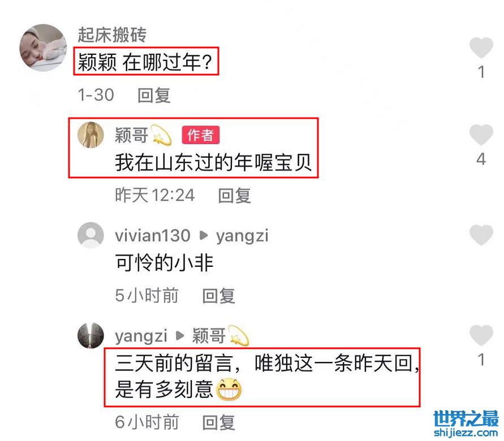This screenshot has height=441, width=504.
Task: Reply to the 昨天 12:24 comment
Action: click(234, 195)
